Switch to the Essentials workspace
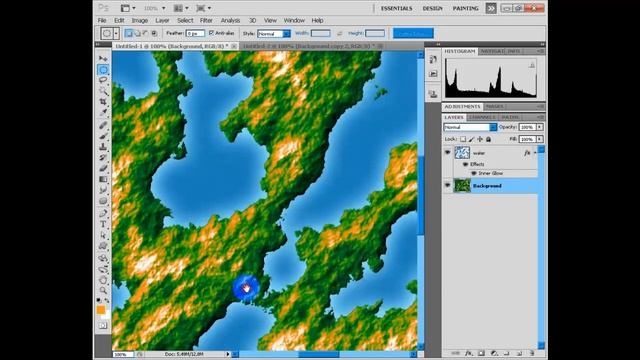 [x=396, y=8]
